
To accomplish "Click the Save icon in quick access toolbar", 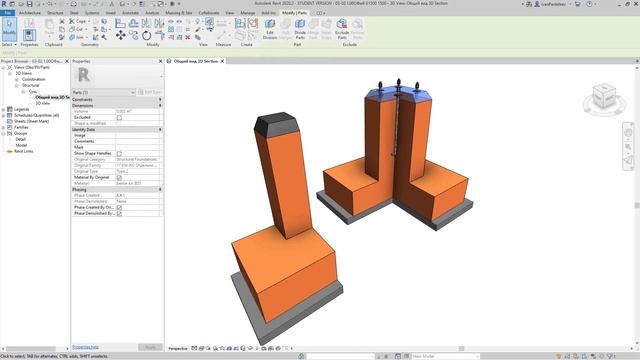I will [29, 4].
